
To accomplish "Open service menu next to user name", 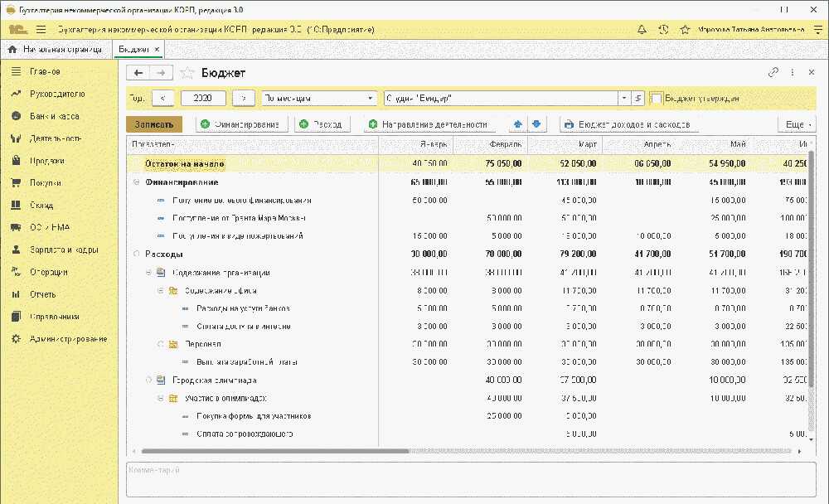I will point(818,30).
